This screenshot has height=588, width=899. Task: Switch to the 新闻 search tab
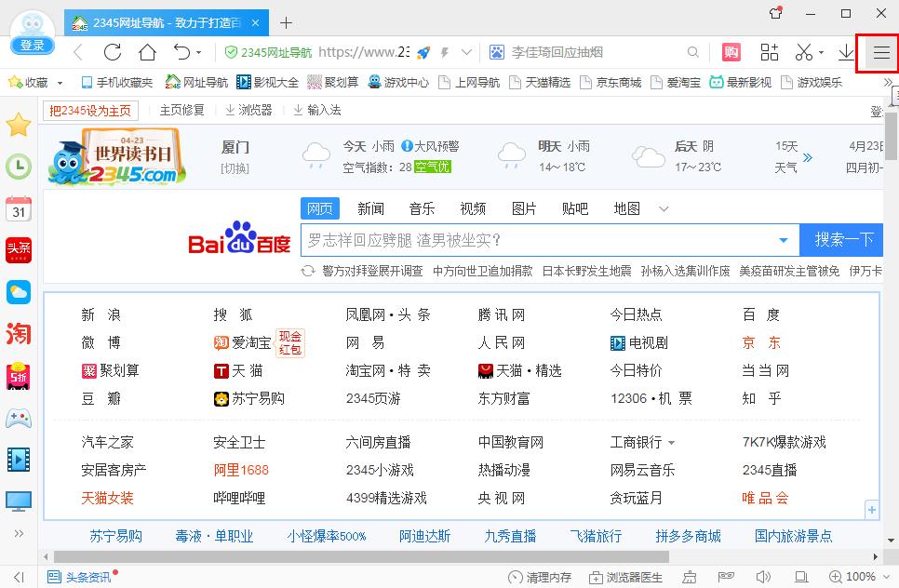coord(370,208)
